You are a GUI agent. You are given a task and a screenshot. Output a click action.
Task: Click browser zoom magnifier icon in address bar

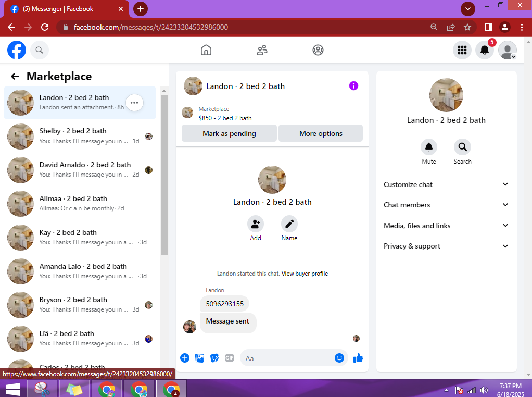434,27
